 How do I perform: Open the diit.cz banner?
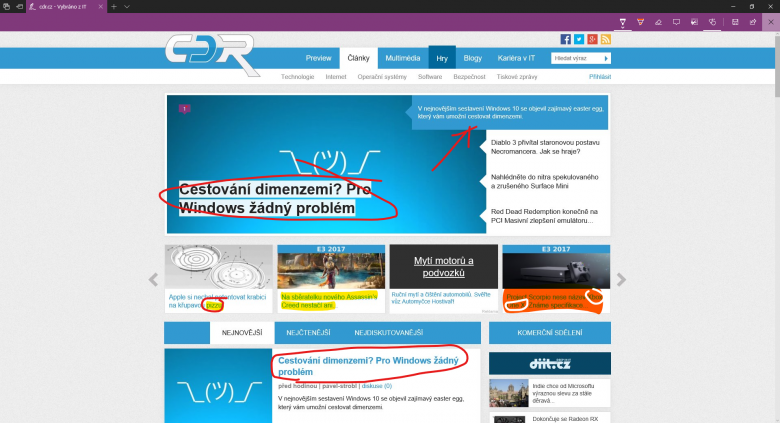[x=550, y=363]
